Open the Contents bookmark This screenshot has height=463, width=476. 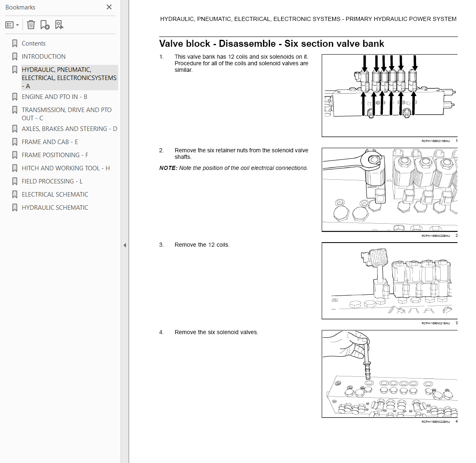33,44
